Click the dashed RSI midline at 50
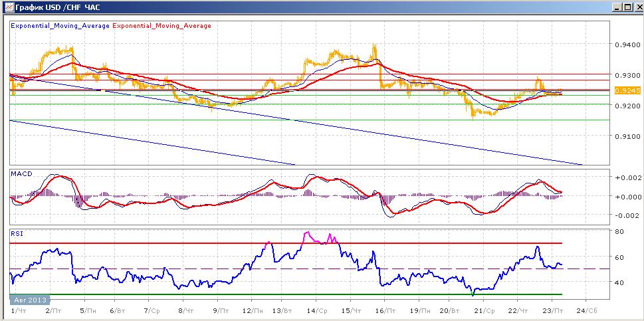The width and height of the screenshot is (644, 321). (310, 269)
